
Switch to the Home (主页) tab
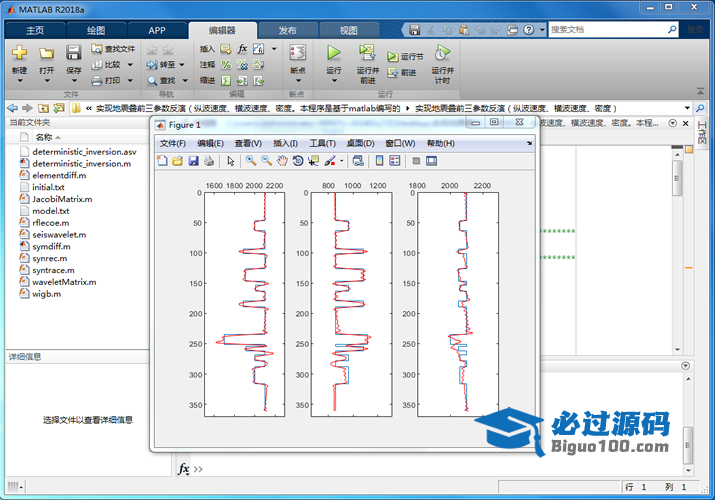(x=35, y=31)
